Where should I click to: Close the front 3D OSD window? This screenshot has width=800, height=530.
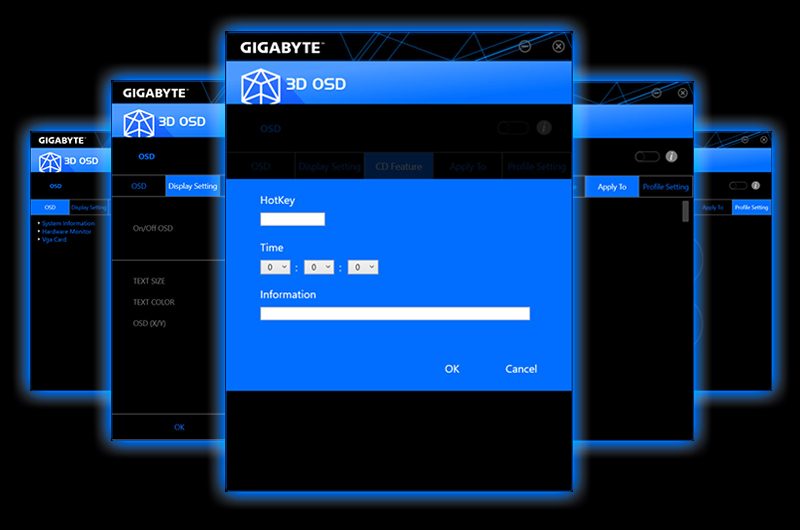(558, 46)
